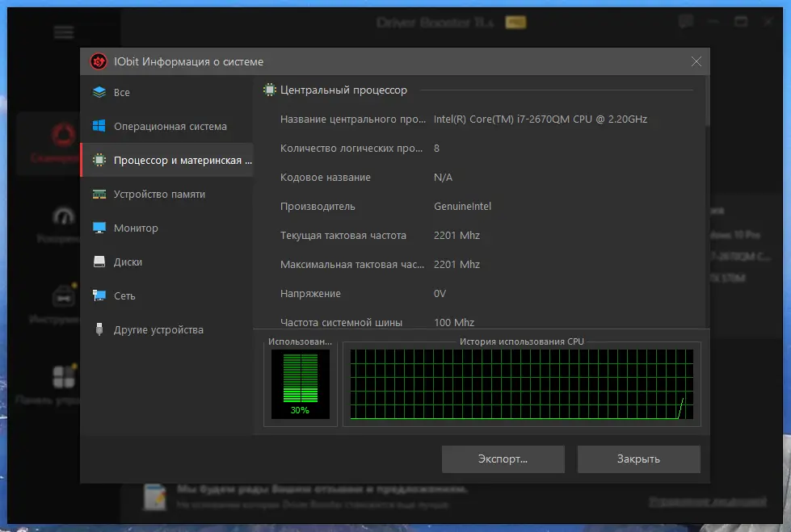This screenshot has height=532, width=791.
Task: Click the Частота системной шины 100 Mhz value
Action: [x=454, y=322]
